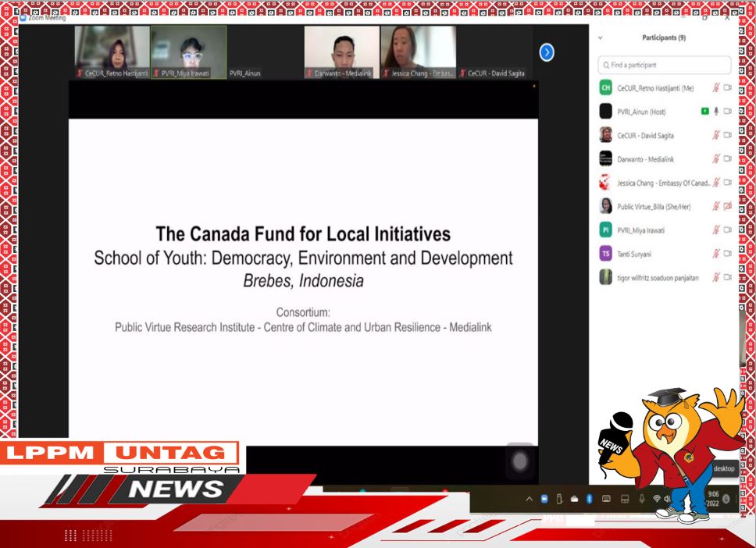Click the microphone icon in the taskbar tray
Viewport: 756px width, 548px height.
(642, 499)
